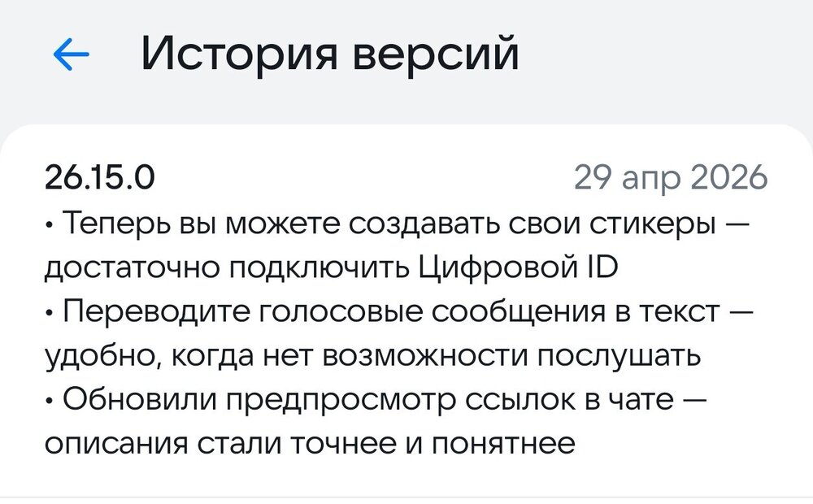Select version number 26.15.0
813x504 pixels.
pyautogui.click(x=98, y=177)
